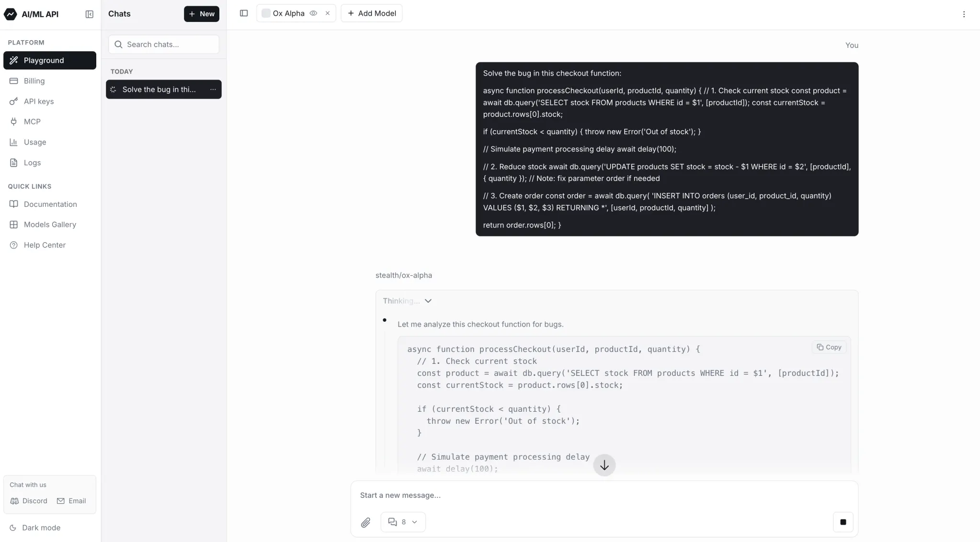
Task: Stop the response generation
Action: 843,522
